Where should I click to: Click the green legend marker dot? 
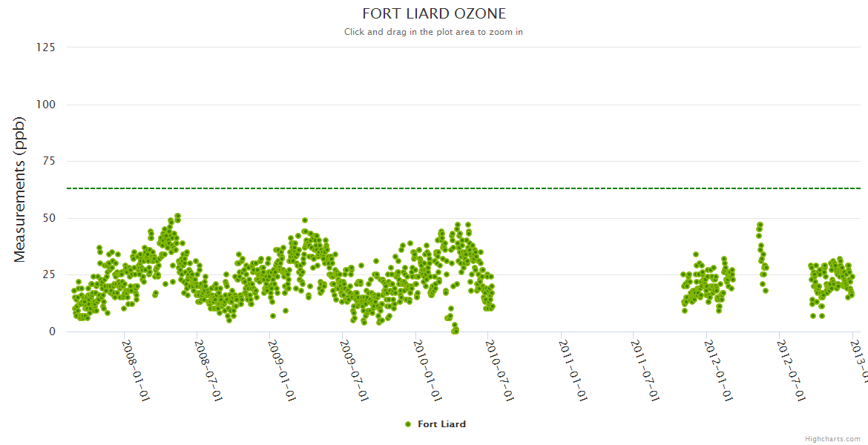tap(408, 424)
